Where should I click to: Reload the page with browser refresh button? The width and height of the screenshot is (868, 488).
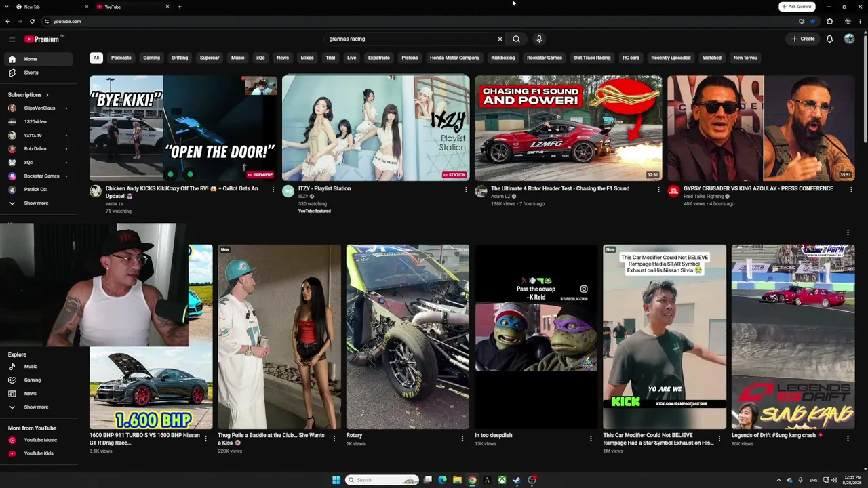coord(32,21)
